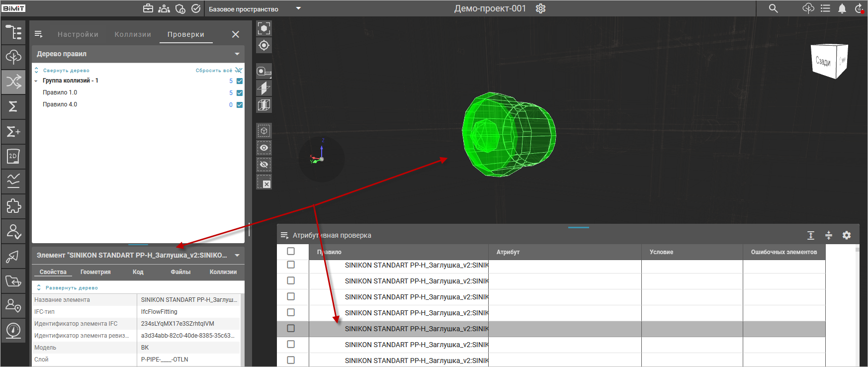Viewport: 868px width, 367px height.
Task: Toggle checkbox for Группа коллизий - 1
Action: pos(240,81)
